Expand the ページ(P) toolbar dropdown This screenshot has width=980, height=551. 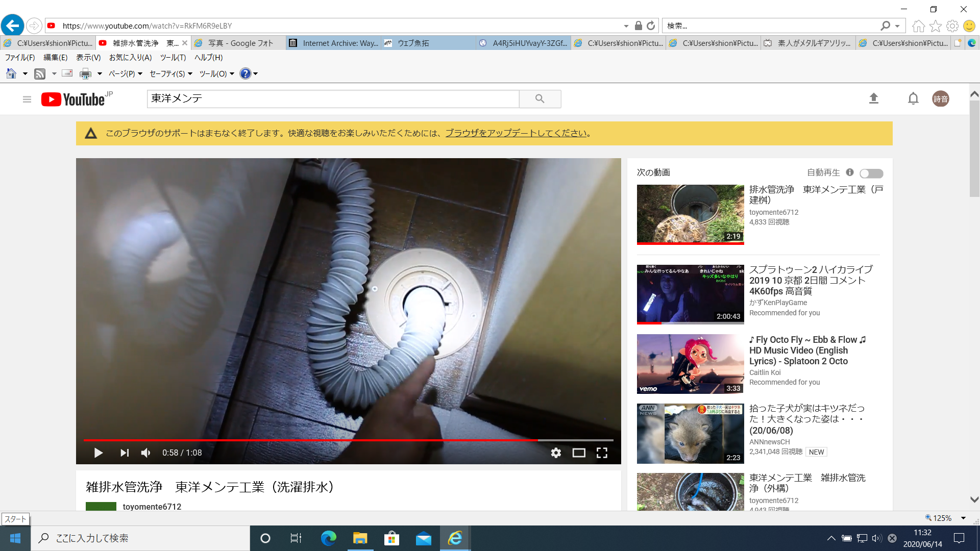click(125, 74)
